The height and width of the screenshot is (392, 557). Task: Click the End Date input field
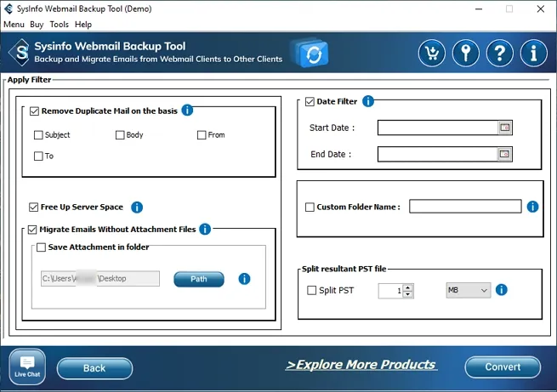[x=438, y=154]
